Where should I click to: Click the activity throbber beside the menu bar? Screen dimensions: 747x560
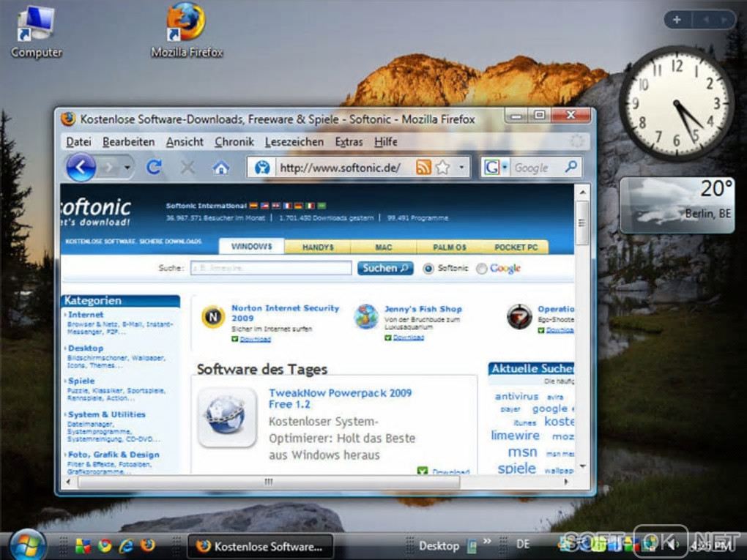(577, 141)
